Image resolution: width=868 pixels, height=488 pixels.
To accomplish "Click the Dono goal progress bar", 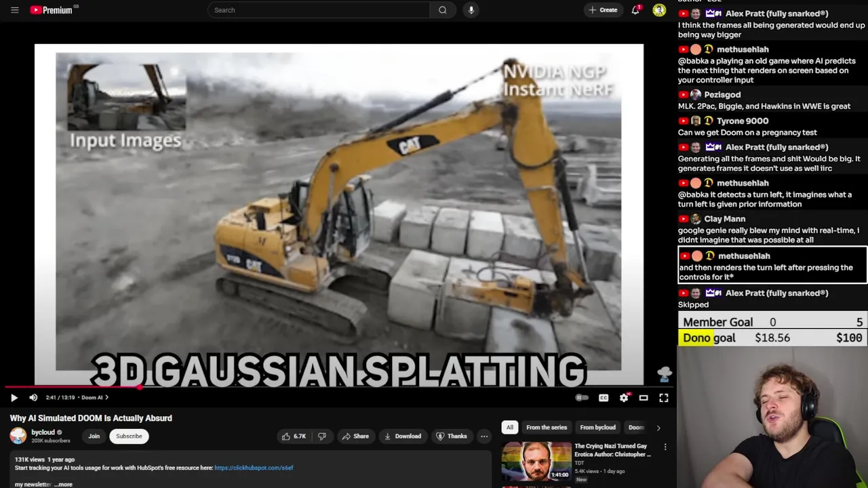I will 772,338.
